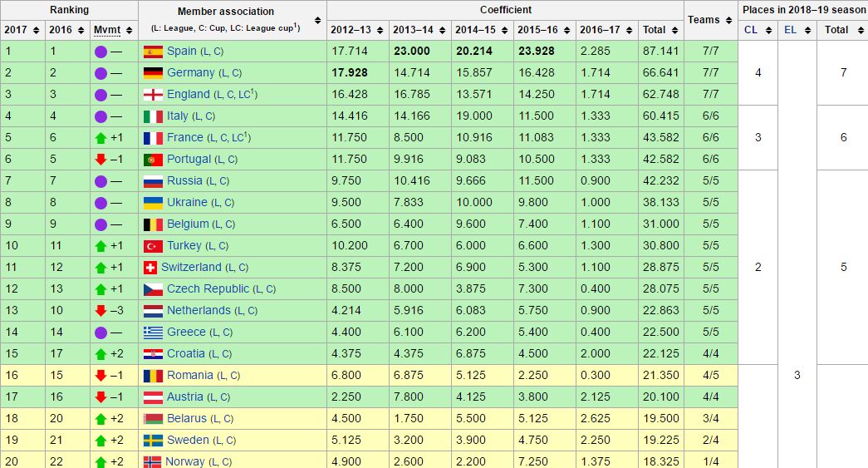Click the green up arrow in France row
Image resolution: width=868 pixels, height=468 pixels.
click(101, 138)
